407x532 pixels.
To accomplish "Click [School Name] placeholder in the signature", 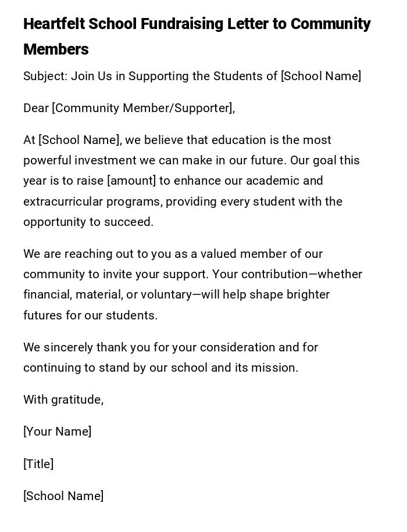I will (x=63, y=497).
